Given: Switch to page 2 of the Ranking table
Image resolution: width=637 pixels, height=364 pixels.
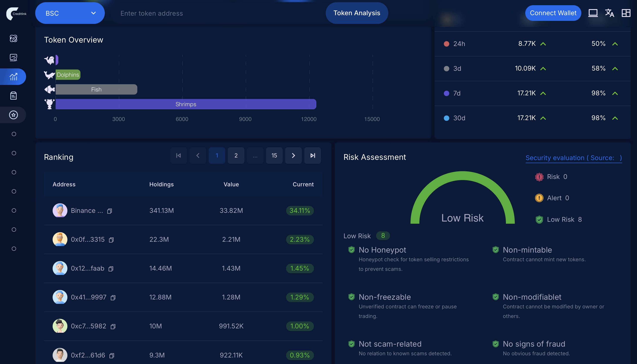Looking at the screenshot, I should pyautogui.click(x=236, y=155).
